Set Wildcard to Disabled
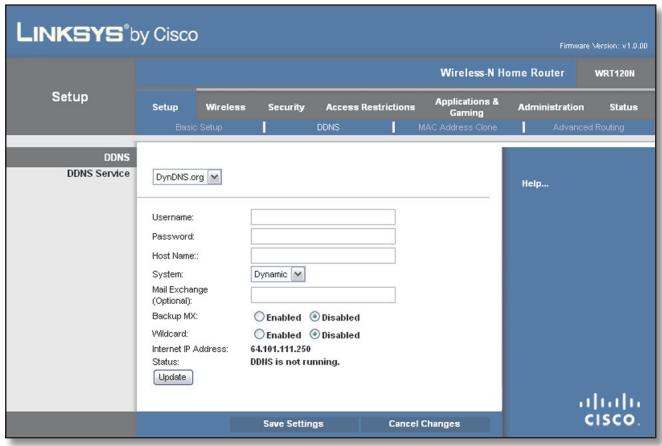The height and width of the screenshot is (446, 662). [x=315, y=334]
